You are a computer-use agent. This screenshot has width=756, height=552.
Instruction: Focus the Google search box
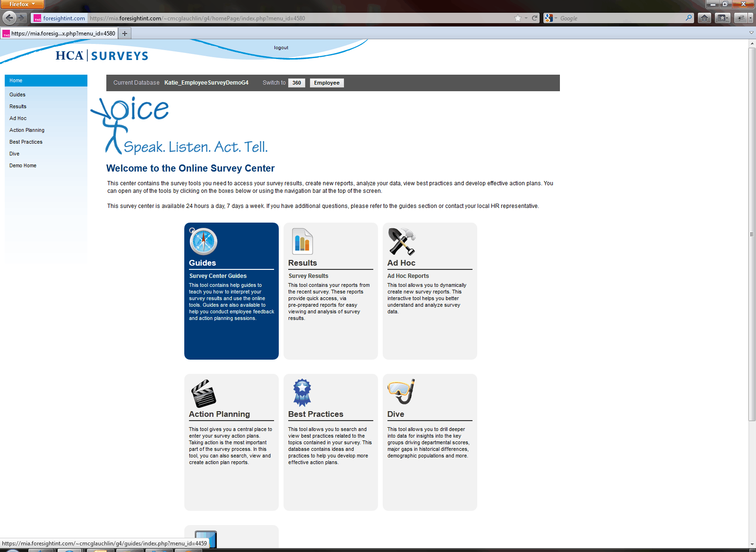[x=622, y=18]
